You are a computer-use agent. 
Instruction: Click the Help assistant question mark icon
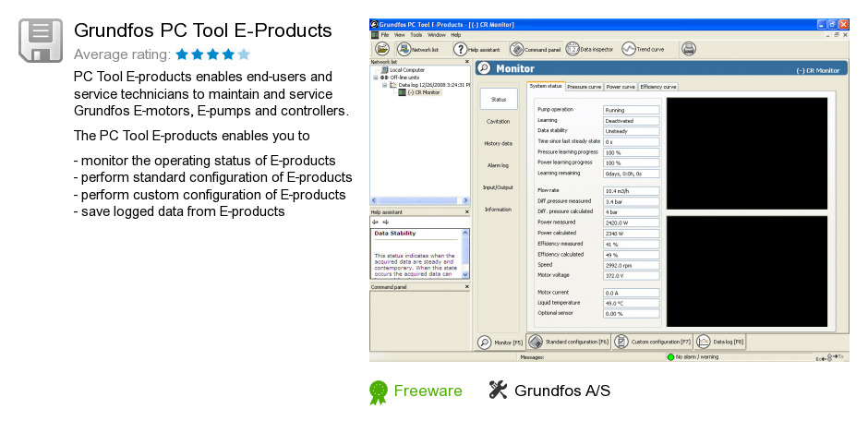point(460,49)
